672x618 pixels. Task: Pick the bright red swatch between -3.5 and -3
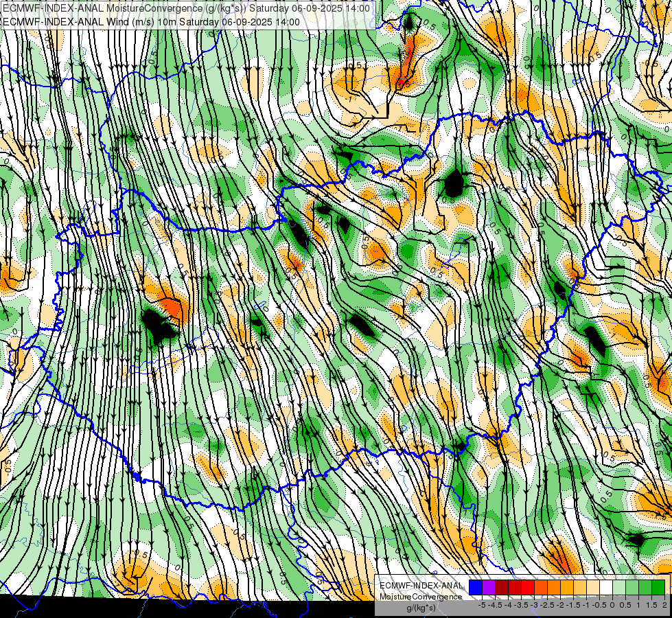[x=528, y=588]
